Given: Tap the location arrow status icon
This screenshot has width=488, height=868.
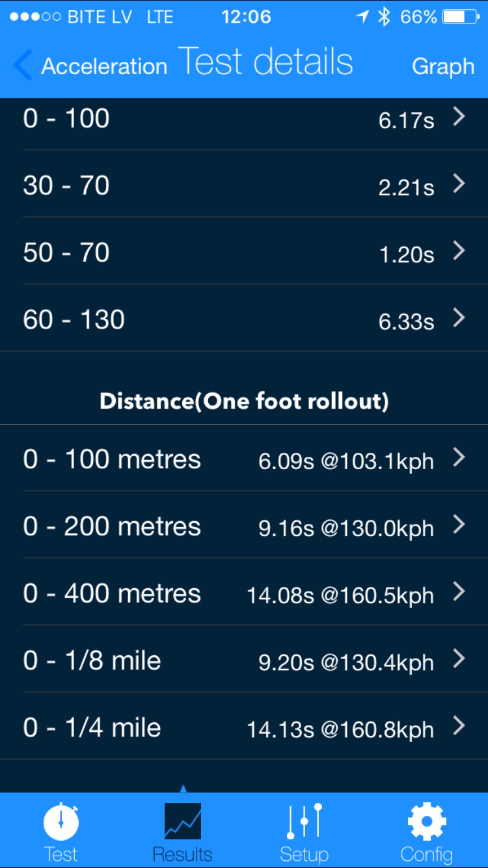Looking at the screenshot, I should point(363,17).
